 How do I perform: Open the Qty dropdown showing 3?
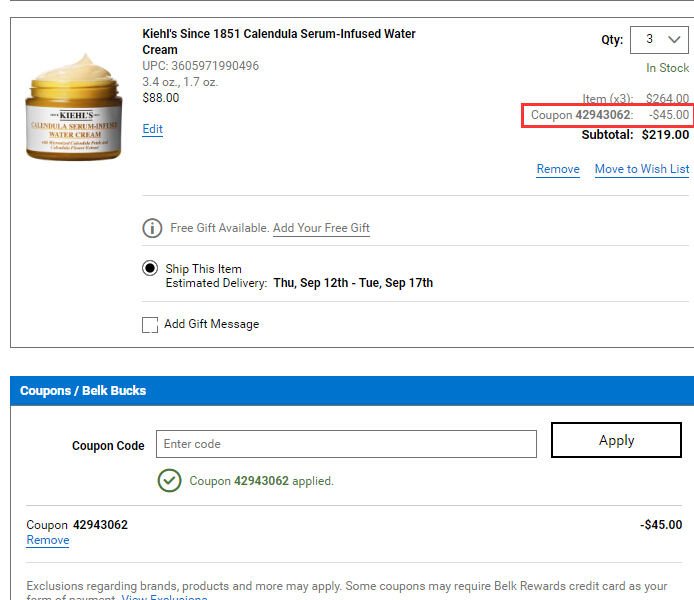coord(659,40)
